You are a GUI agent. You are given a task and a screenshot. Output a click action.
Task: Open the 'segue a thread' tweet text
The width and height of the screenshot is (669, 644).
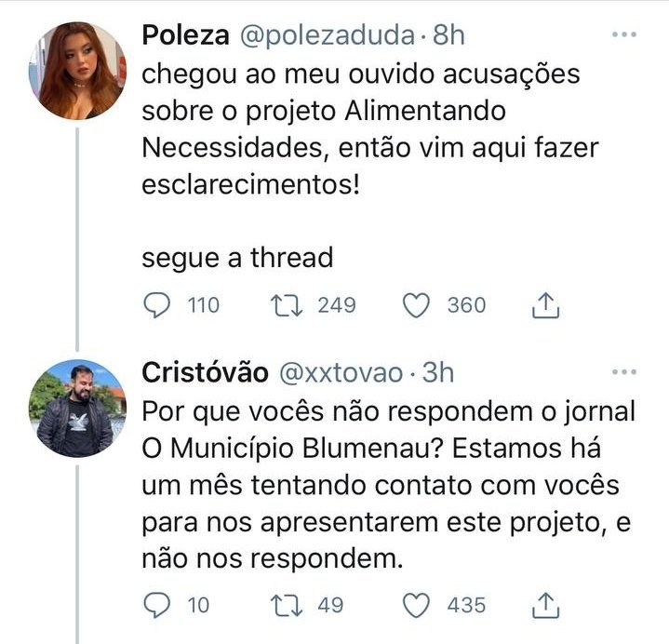click(237, 258)
